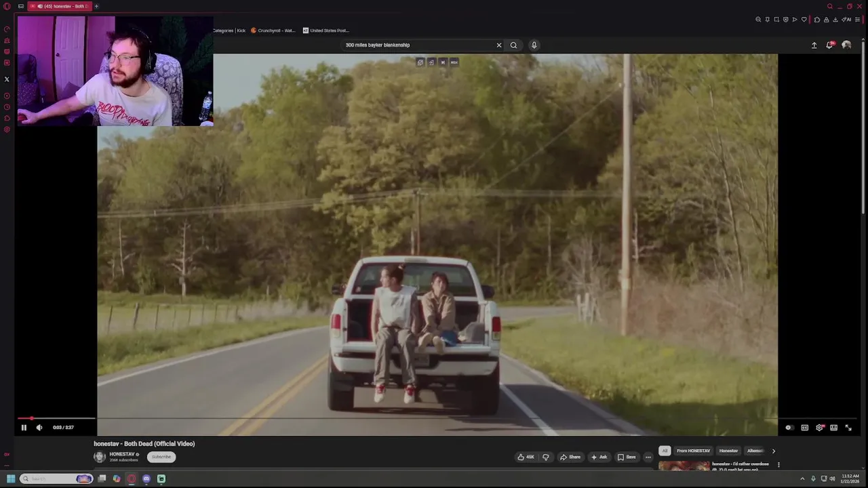Screen dimensions: 868x488
Task: Show hidden tray icons with the chevron
Action: (803, 479)
